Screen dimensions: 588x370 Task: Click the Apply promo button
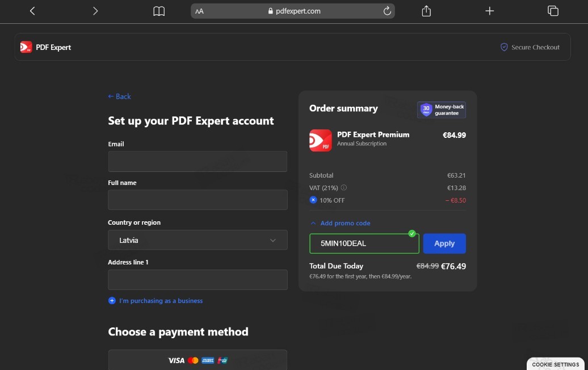pos(444,243)
